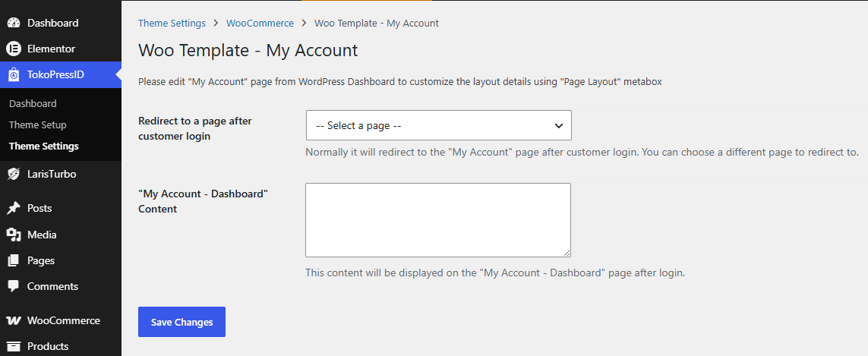This screenshot has width=868, height=356.
Task: Click the My Account - Dashboard Content label
Action: (x=203, y=201)
